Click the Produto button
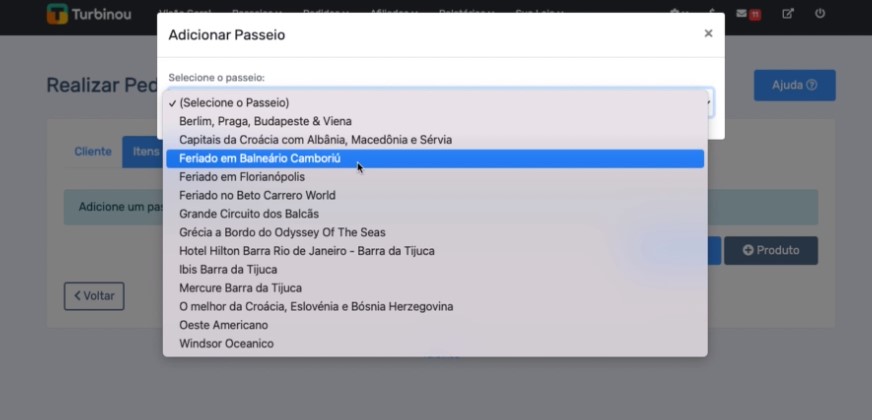872x420 pixels. pos(770,250)
